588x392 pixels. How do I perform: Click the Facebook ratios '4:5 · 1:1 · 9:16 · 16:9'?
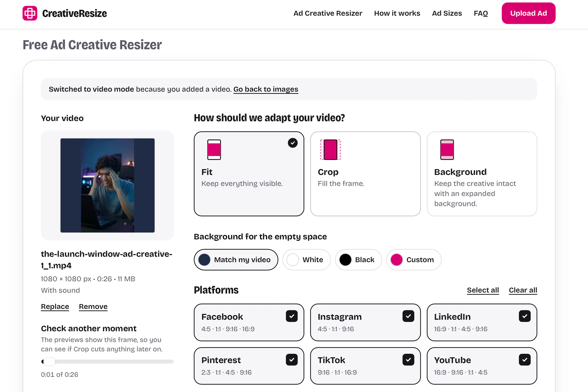coord(228,329)
